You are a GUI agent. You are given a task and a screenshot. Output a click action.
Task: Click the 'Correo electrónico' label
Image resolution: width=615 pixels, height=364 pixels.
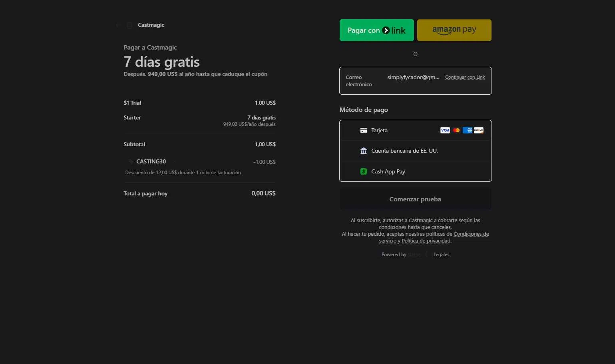coord(359,81)
